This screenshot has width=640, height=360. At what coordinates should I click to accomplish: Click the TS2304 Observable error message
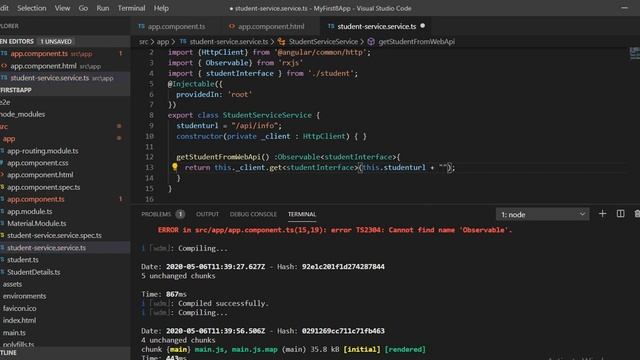click(x=335, y=230)
